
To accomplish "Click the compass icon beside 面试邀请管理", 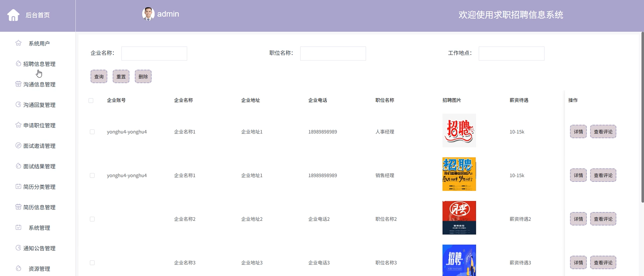I will click(18, 145).
